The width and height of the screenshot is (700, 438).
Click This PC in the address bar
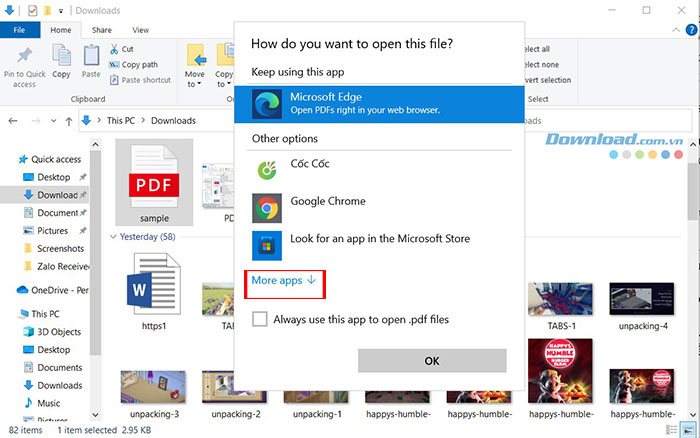[121, 121]
